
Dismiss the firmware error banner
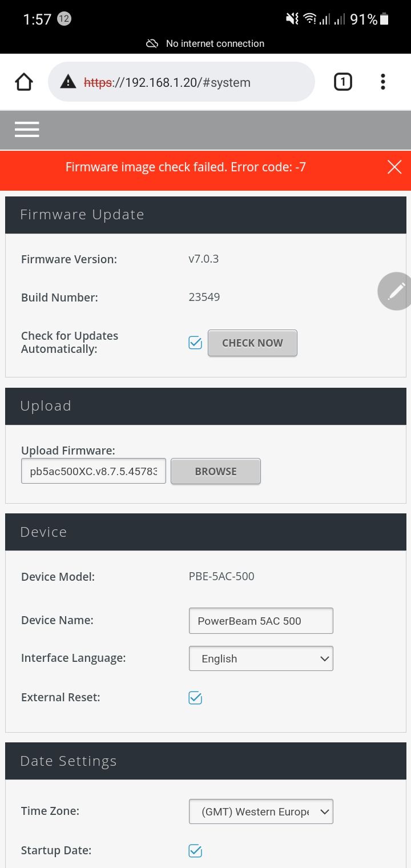394,167
